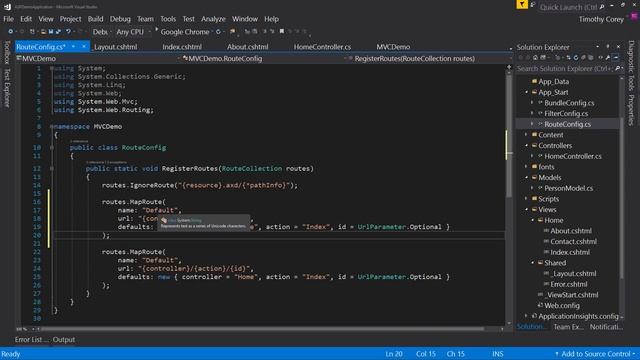Open the Analyze menu
Viewport: 640px width, 360px height.
(x=213, y=19)
